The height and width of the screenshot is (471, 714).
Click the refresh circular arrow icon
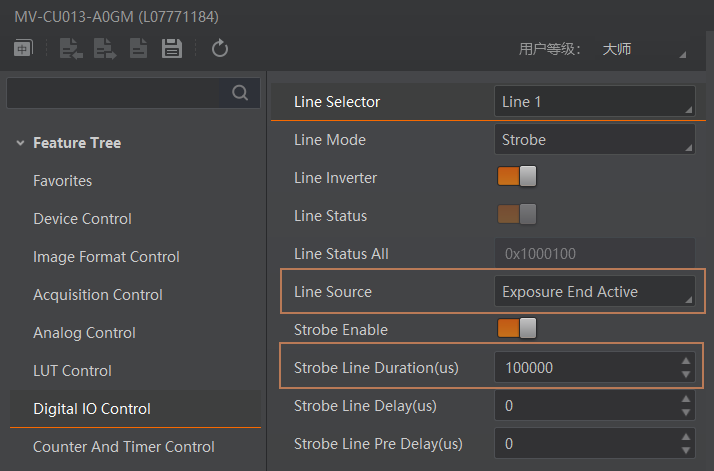pos(219,48)
